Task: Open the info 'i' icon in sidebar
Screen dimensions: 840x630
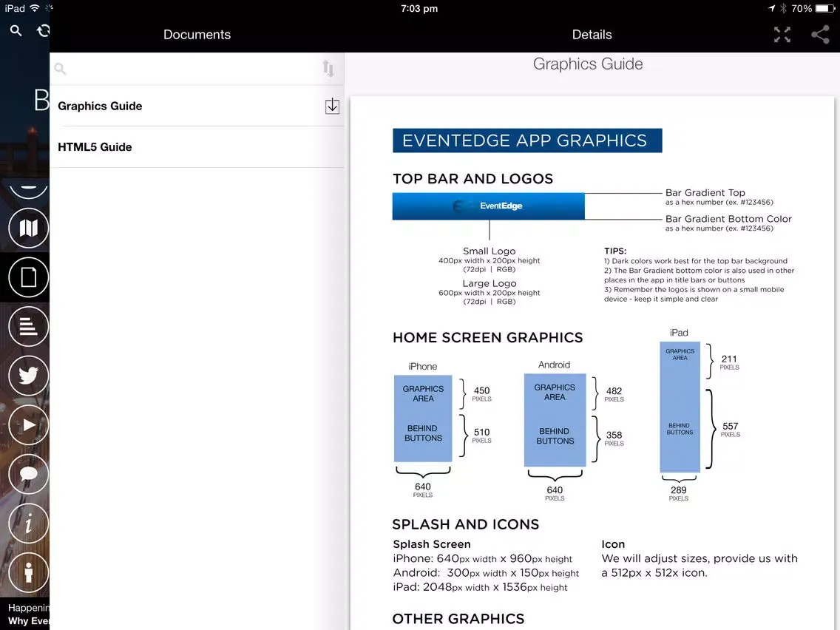Action: (x=28, y=524)
